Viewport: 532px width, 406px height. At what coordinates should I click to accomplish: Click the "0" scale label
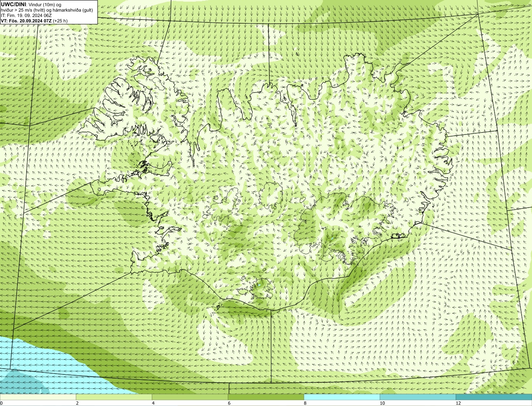[1, 403]
